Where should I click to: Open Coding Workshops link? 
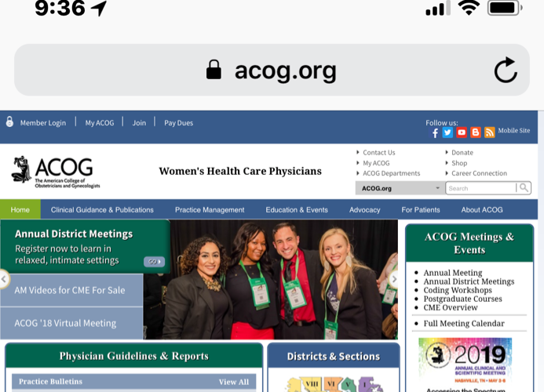(x=458, y=290)
